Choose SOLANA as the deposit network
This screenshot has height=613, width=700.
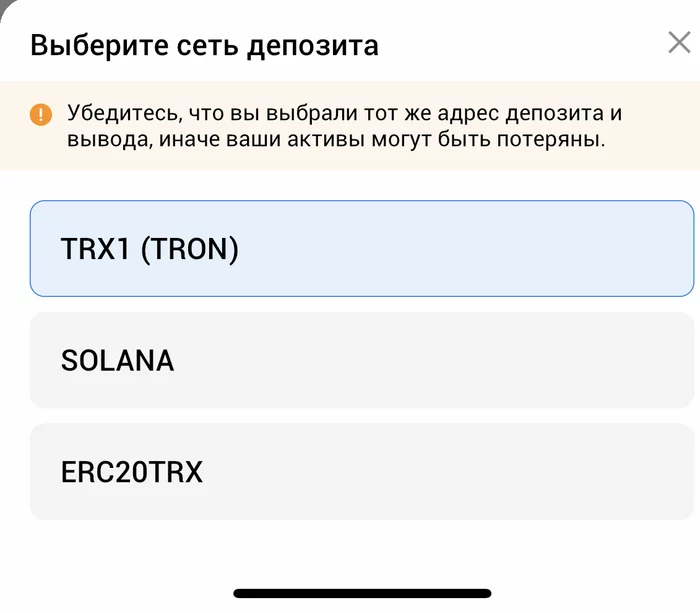(x=362, y=360)
